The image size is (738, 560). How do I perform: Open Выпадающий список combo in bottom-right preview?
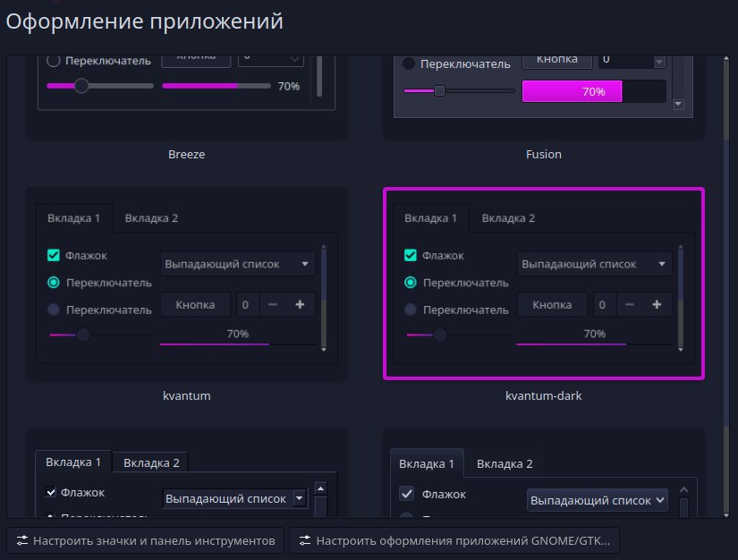tap(598, 500)
